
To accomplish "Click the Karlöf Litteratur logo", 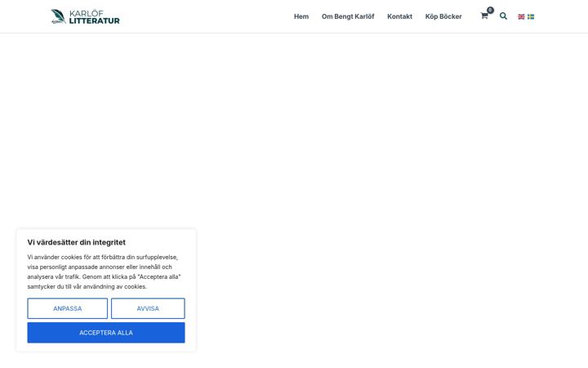I will pos(85,16).
